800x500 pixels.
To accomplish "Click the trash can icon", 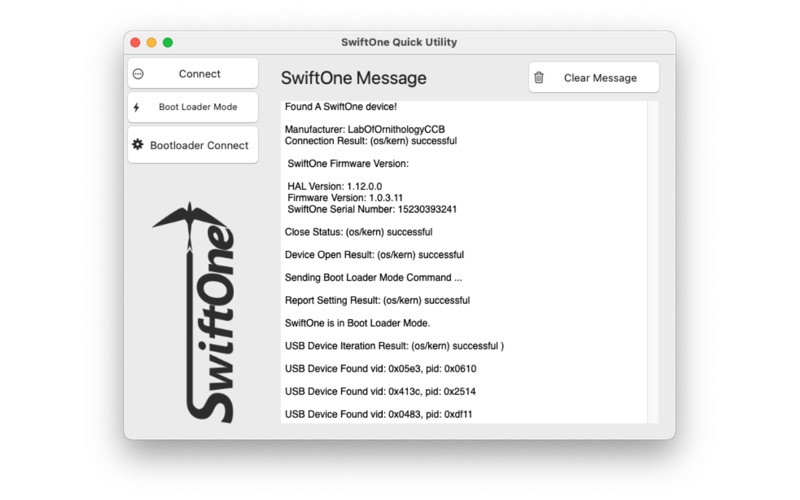I will pyautogui.click(x=539, y=78).
